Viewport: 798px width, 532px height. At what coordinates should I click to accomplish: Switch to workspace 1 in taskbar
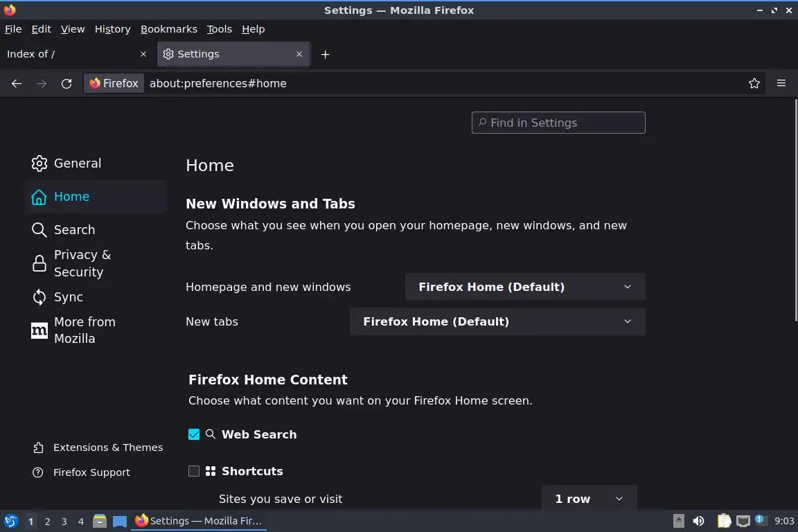30,522
